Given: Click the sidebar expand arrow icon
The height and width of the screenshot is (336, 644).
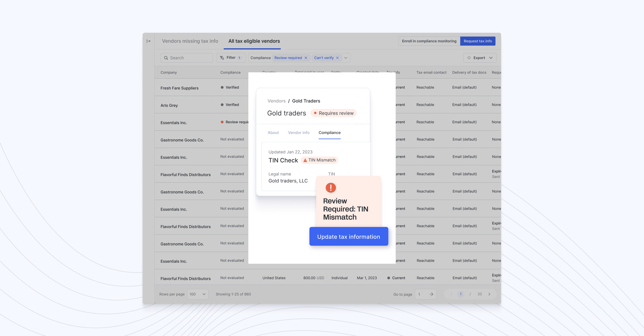Looking at the screenshot, I should (148, 41).
